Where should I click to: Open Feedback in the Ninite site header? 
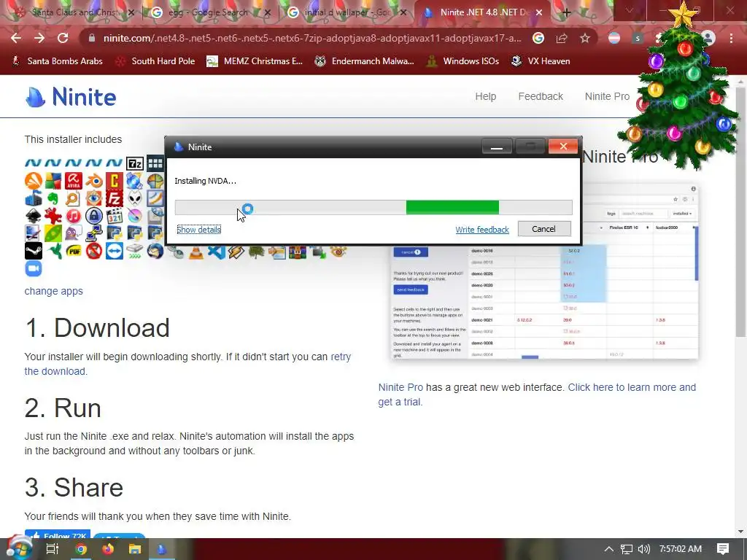[x=541, y=96]
